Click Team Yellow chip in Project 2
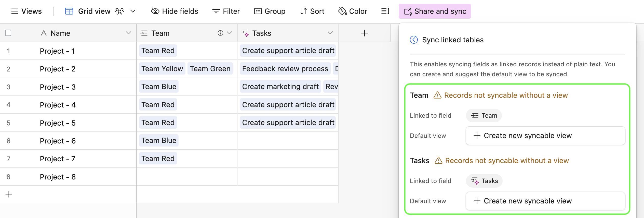 (x=162, y=69)
